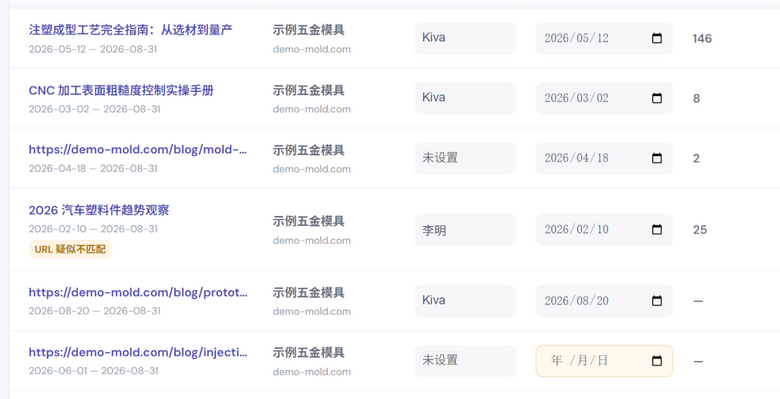Open calendar picker for 2026/04/18 date
Viewport: 780px width, 399px height.
pos(657,158)
